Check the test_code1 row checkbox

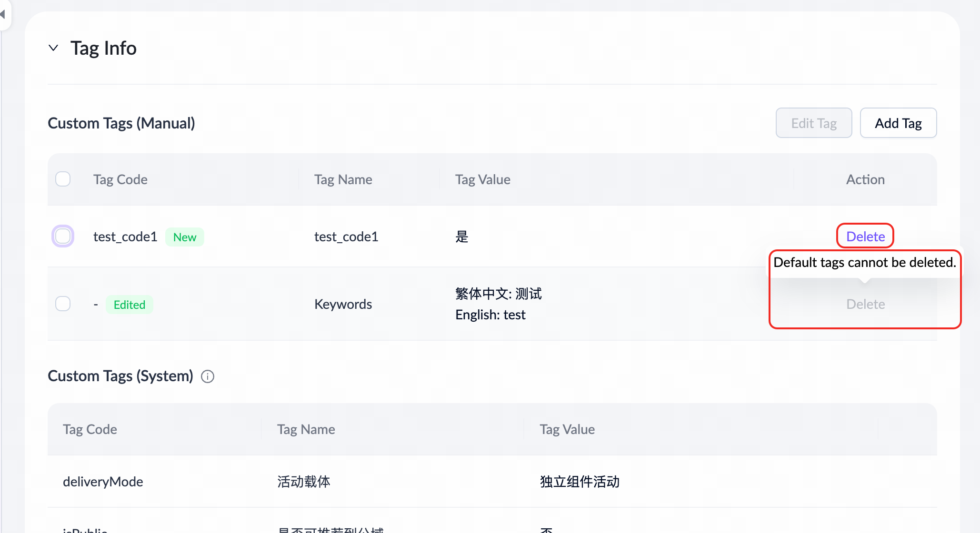pyautogui.click(x=63, y=237)
